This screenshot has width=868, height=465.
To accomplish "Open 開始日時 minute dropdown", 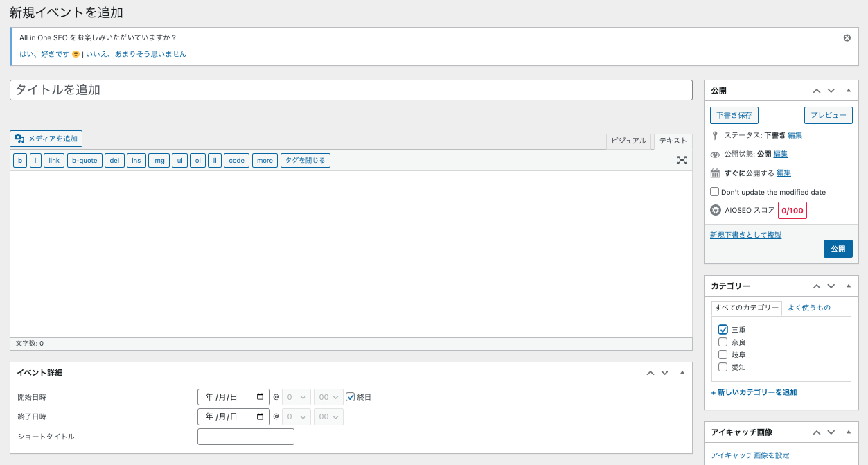I will click(328, 397).
